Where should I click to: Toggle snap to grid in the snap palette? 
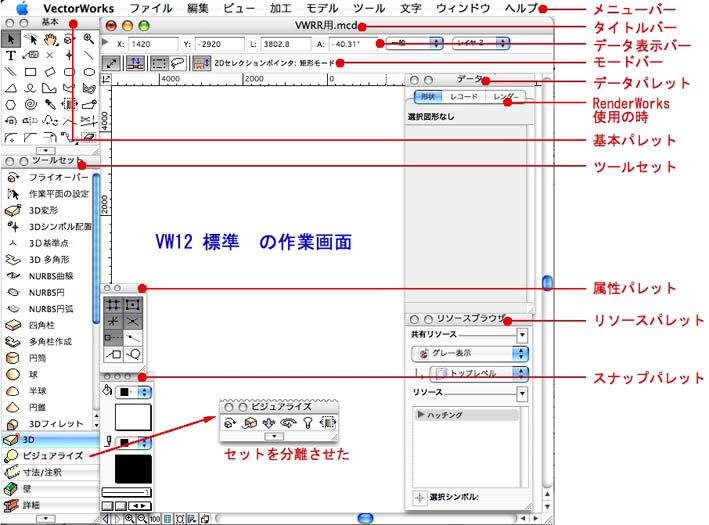[113, 304]
